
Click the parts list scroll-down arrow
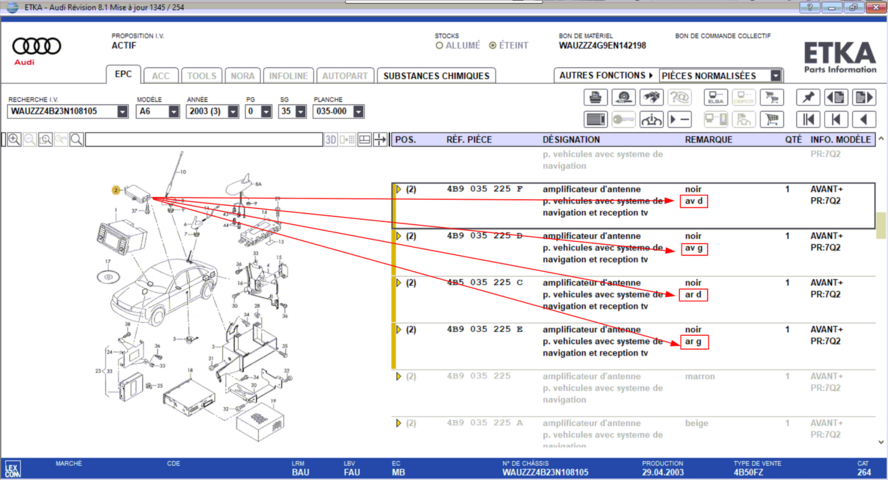click(x=881, y=443)
